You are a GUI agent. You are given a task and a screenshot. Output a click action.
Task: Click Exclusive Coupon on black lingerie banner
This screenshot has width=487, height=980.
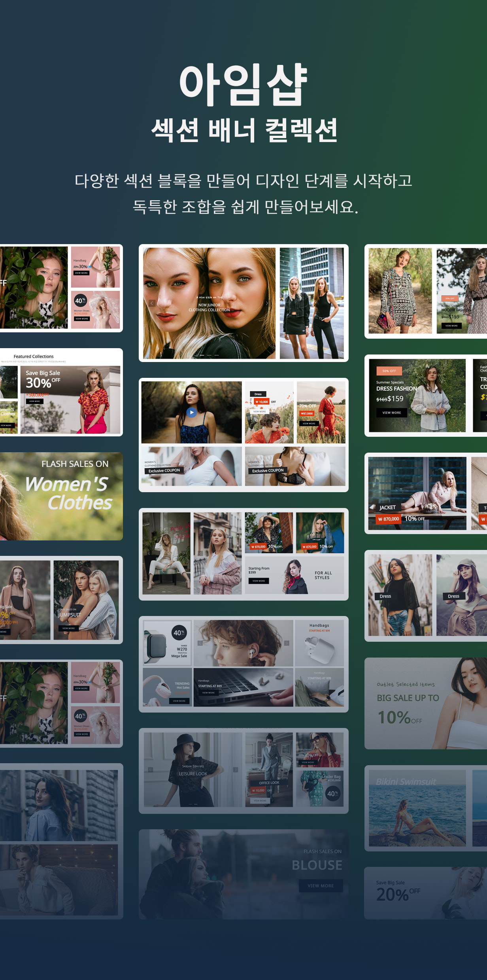[x=268, y=470]
